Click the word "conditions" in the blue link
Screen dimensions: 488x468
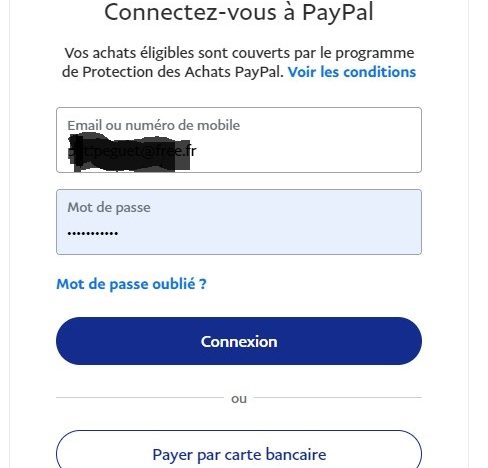coord(380,72)
